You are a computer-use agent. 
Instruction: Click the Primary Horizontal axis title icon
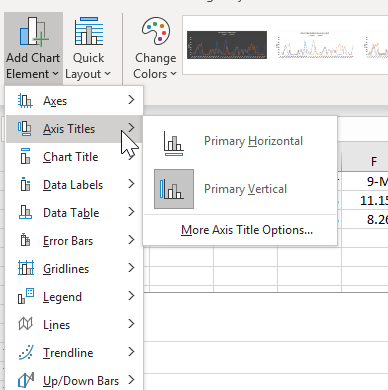point(173,143)
